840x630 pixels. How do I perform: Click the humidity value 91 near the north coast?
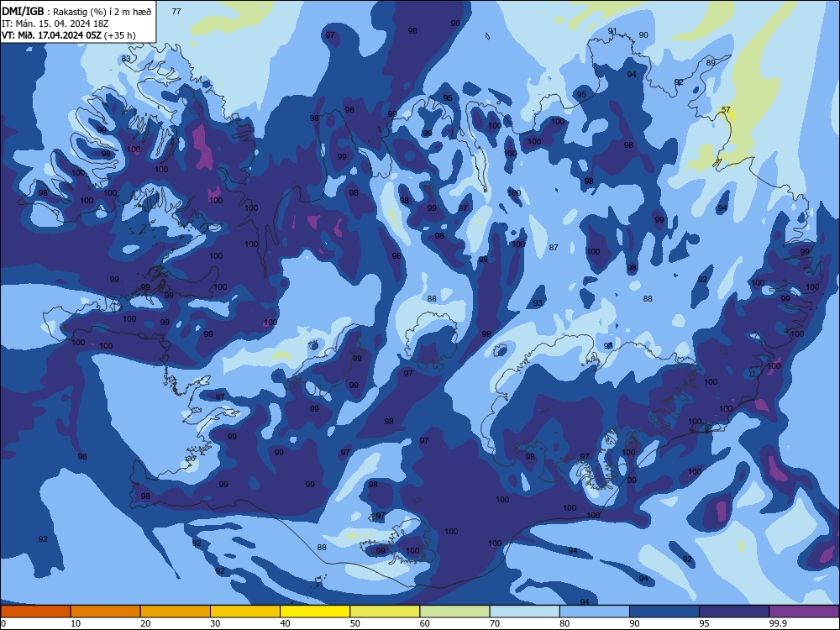tap(612, 31)
